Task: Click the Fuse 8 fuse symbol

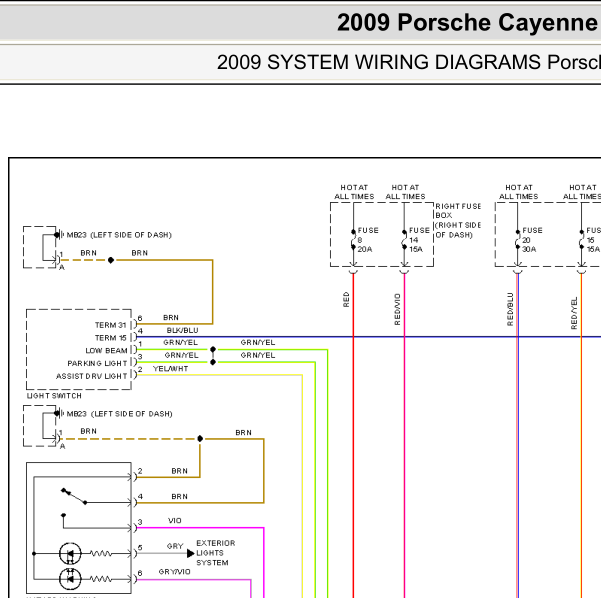Action: [x=353, y=240]
